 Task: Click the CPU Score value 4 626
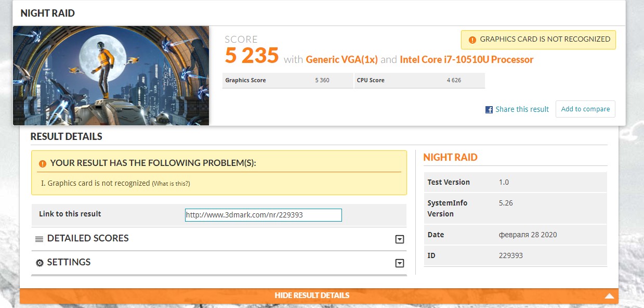(x=454, y=80)
